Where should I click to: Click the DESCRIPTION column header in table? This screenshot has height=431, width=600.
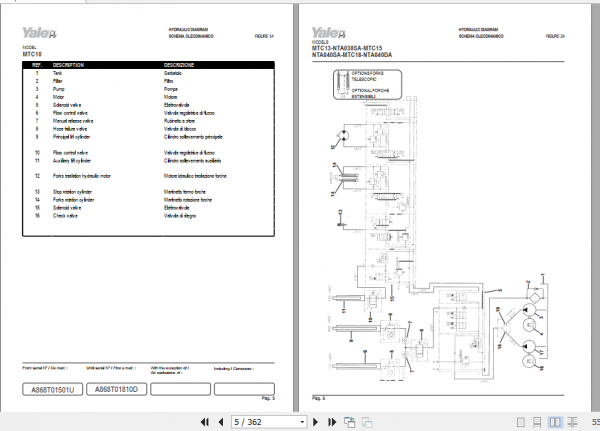click(68, 65)
